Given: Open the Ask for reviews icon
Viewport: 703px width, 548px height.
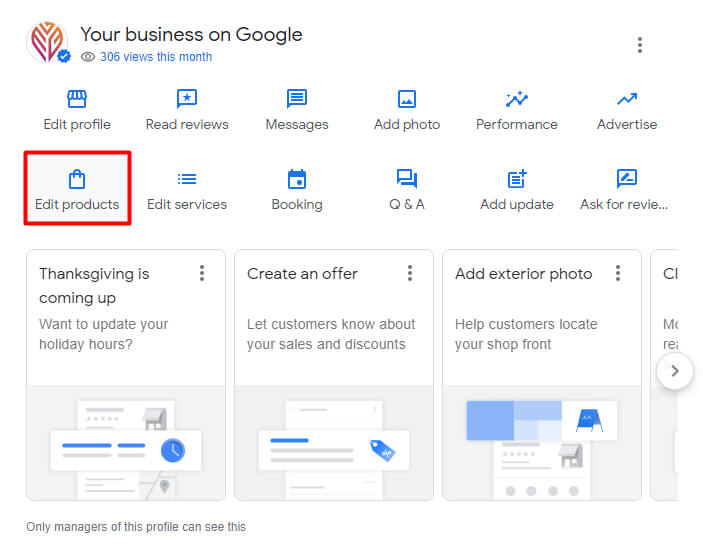Looking at the screenshot, I should click(627, 178).
